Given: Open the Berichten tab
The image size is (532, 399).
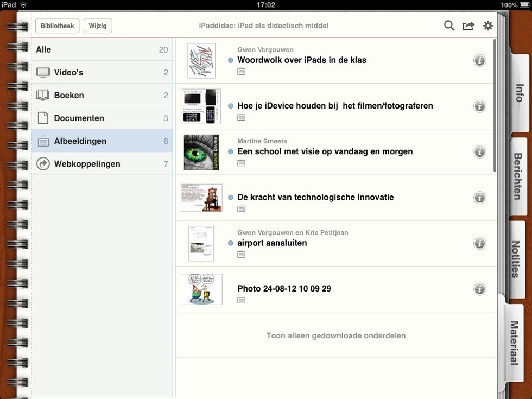Looking at the screenshot, I should click(518, 176).
